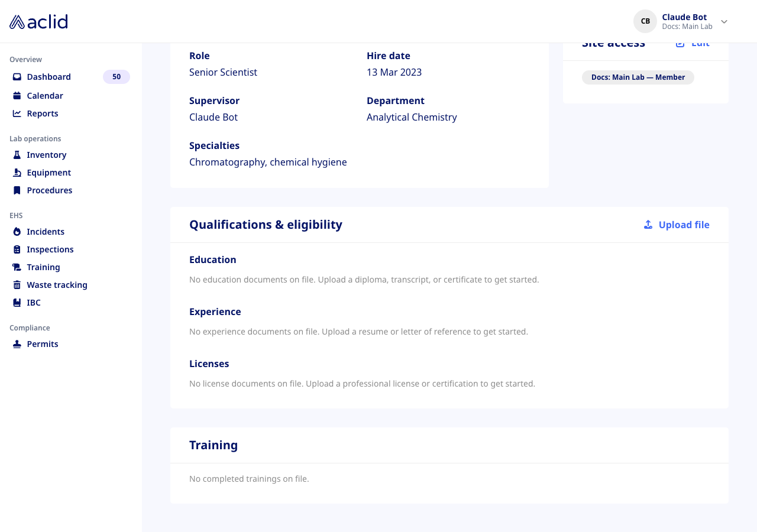Click the IBC icon in sidebar

pos(17,303)
